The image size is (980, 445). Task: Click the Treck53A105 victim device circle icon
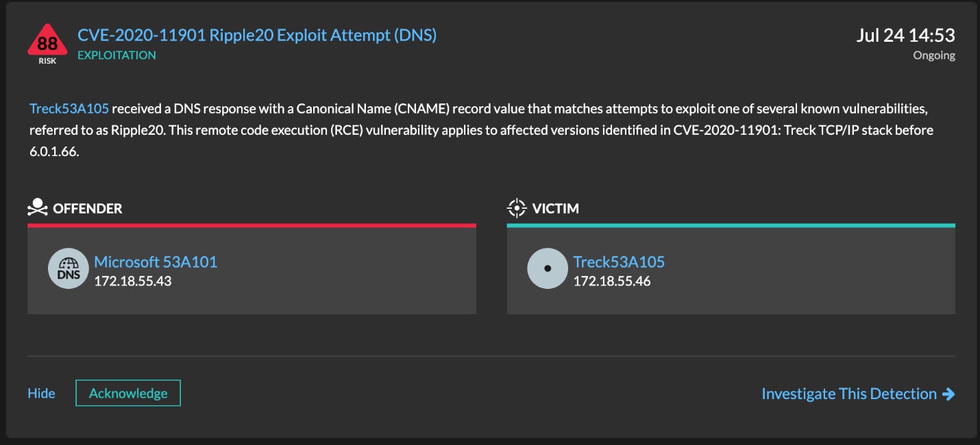548,268
